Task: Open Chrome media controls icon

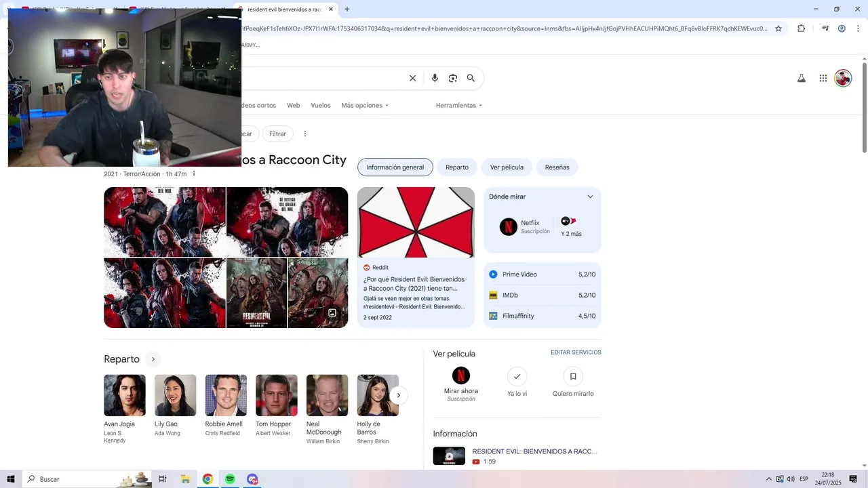Action: pos(825,28)
